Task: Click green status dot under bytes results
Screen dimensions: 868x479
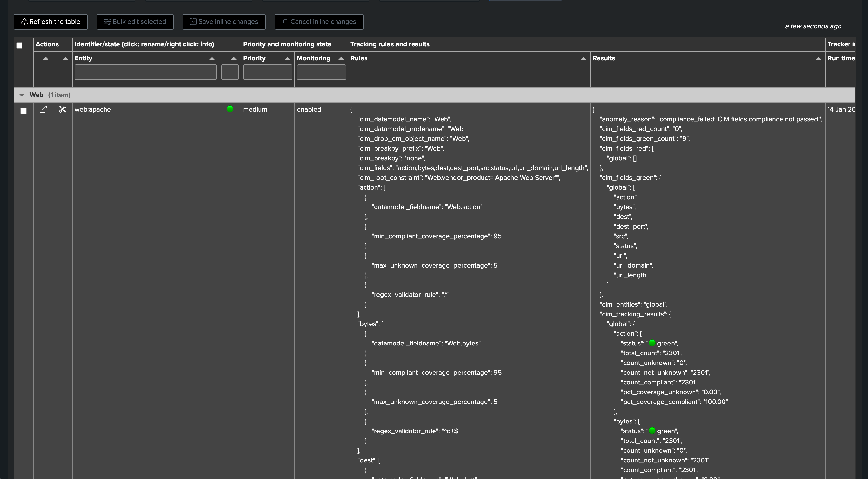Action: [652, 431]
